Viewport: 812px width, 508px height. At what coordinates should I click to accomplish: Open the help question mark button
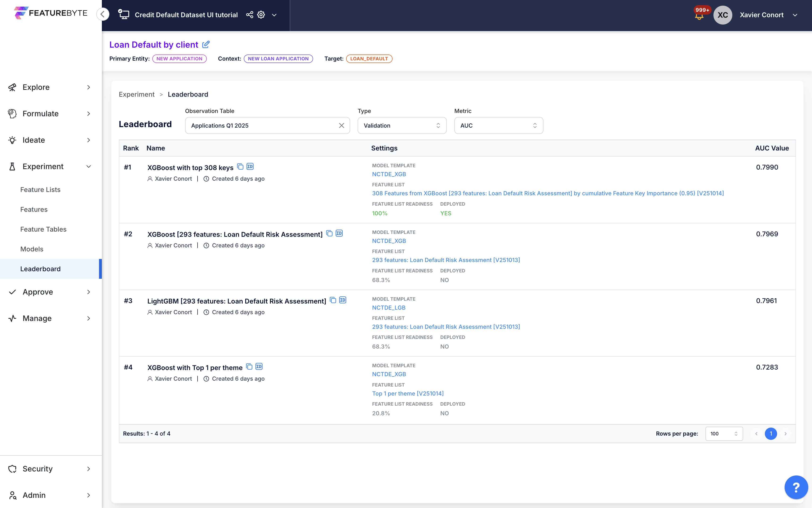[796, 487]
